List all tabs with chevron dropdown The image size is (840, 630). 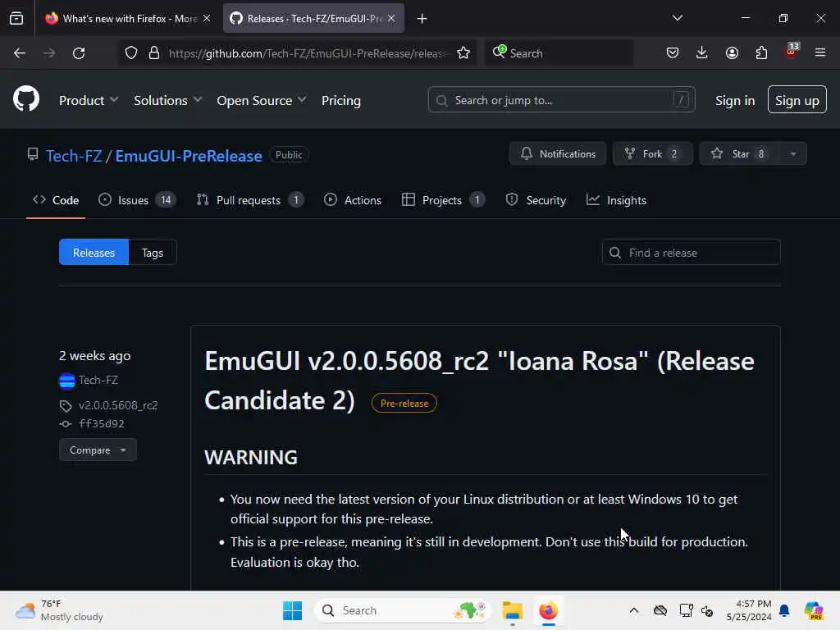click(x=677, y=18)
